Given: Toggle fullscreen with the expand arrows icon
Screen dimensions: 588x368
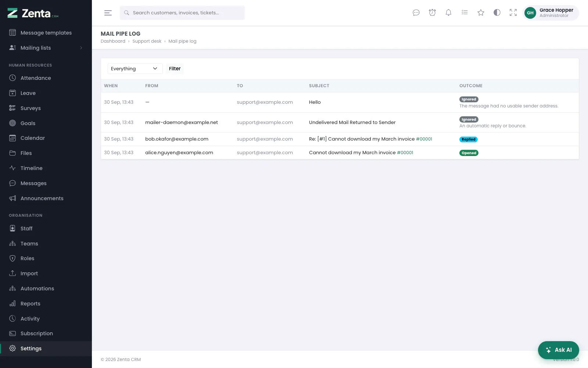Looking at the screenshot, I should [x=513, y=13].
